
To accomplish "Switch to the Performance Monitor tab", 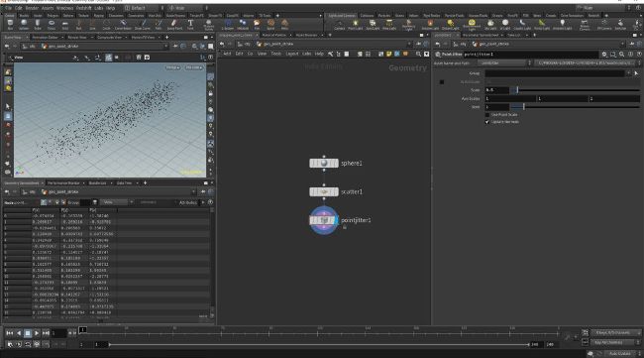I will click(x=63, y=182).
